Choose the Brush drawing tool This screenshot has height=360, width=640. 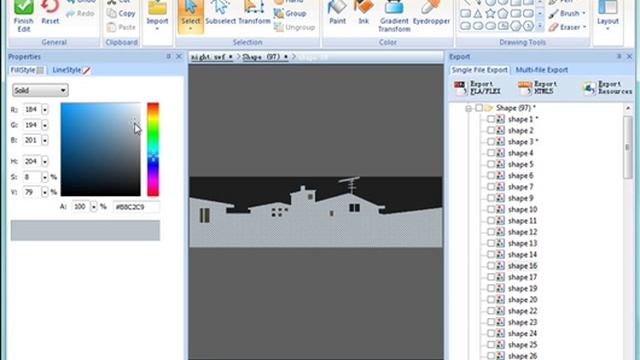[x=567, y=13]
